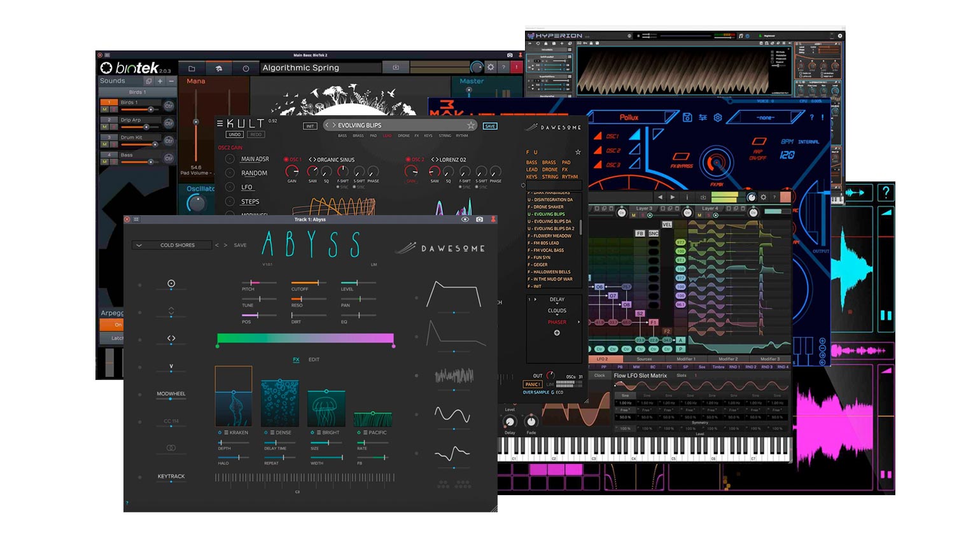The image size is (980, 541).
Task: Open the Modifier 1 tab in the Flow panel
Action: tap(686, 359)
